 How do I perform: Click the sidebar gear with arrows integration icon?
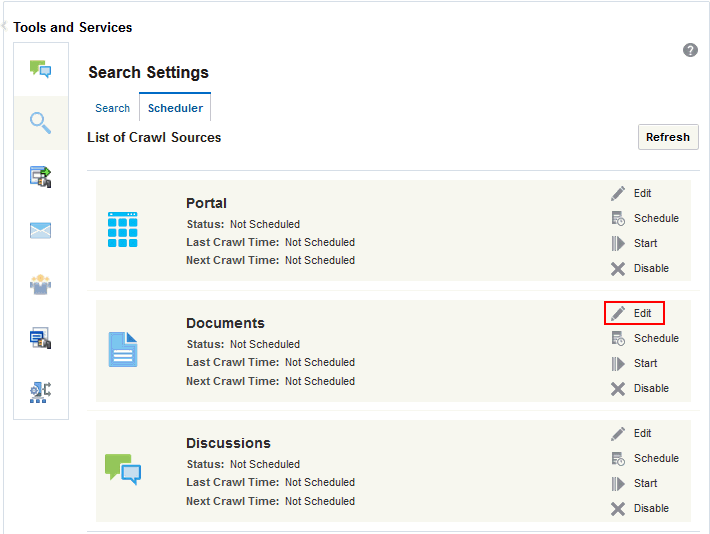pos(41,392)
